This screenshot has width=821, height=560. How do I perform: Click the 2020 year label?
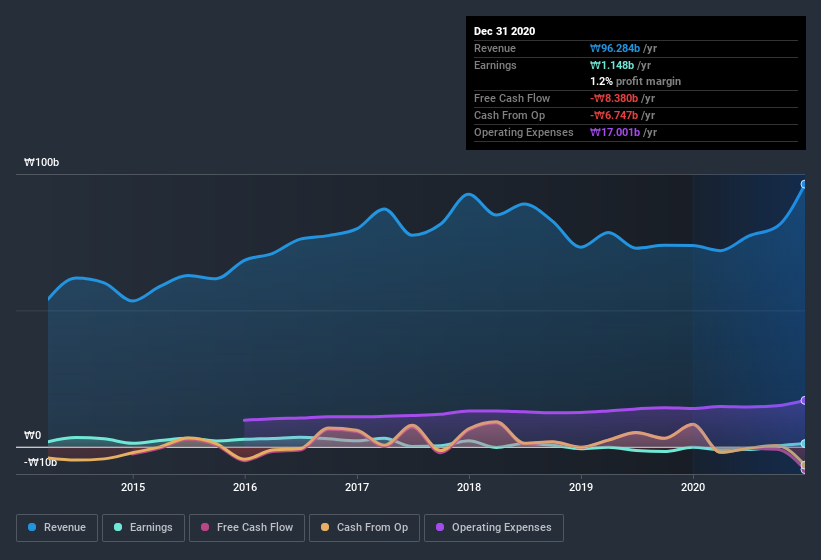click(693, 487)
